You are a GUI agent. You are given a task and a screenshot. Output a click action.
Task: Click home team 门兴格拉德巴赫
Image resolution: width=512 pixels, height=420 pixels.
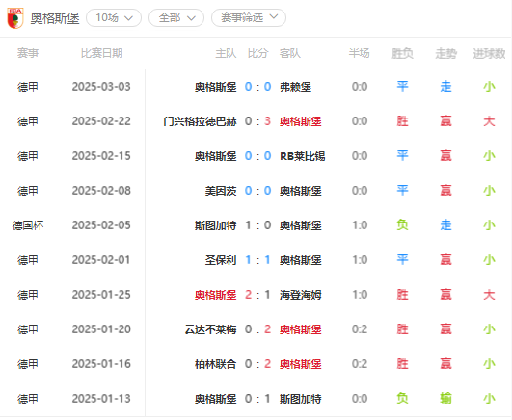coord(200,121)
